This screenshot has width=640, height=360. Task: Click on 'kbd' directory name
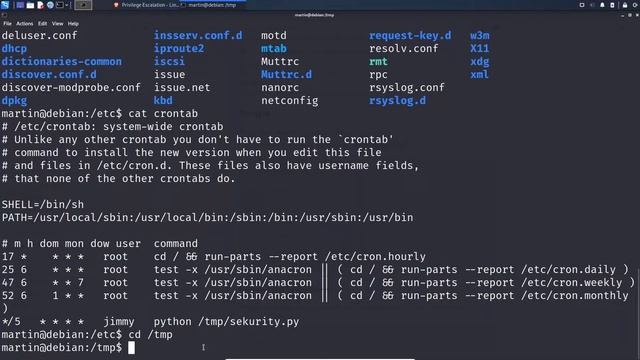click(163, 101)
